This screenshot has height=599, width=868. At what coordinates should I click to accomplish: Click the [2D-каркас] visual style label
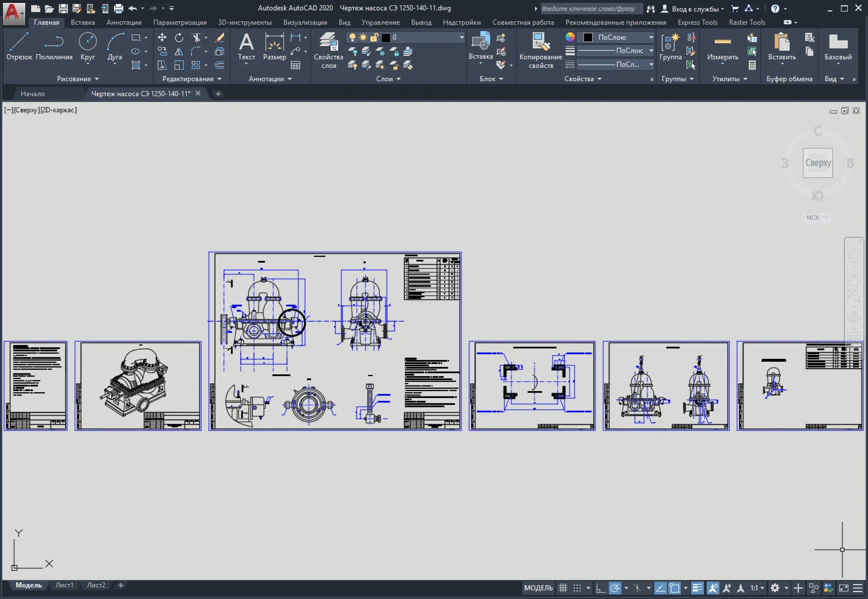point(58,110)
